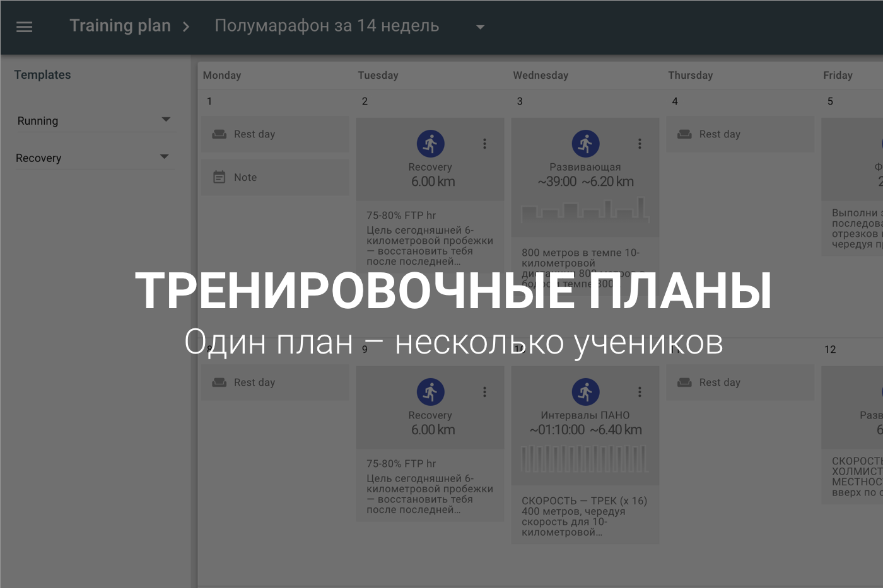Click the running icon on day 9 Recovery workout
883x588 pixels.
click(x=430, y=391)
